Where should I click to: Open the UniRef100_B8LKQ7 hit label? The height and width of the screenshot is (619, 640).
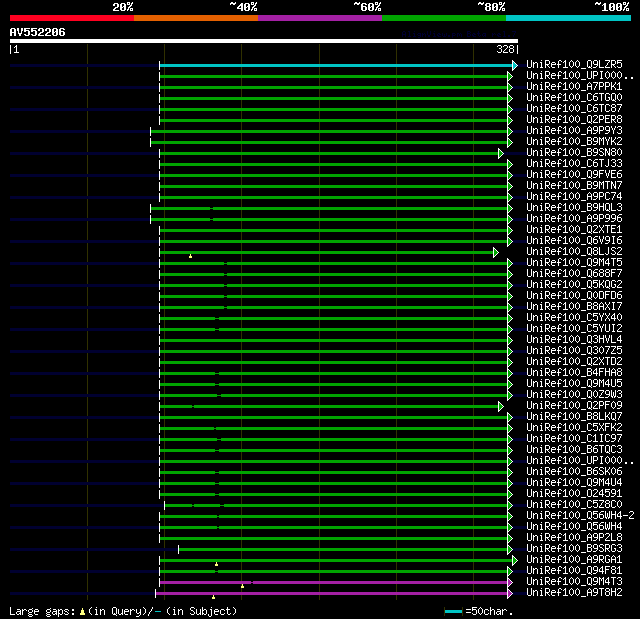[x=574, y=417]
